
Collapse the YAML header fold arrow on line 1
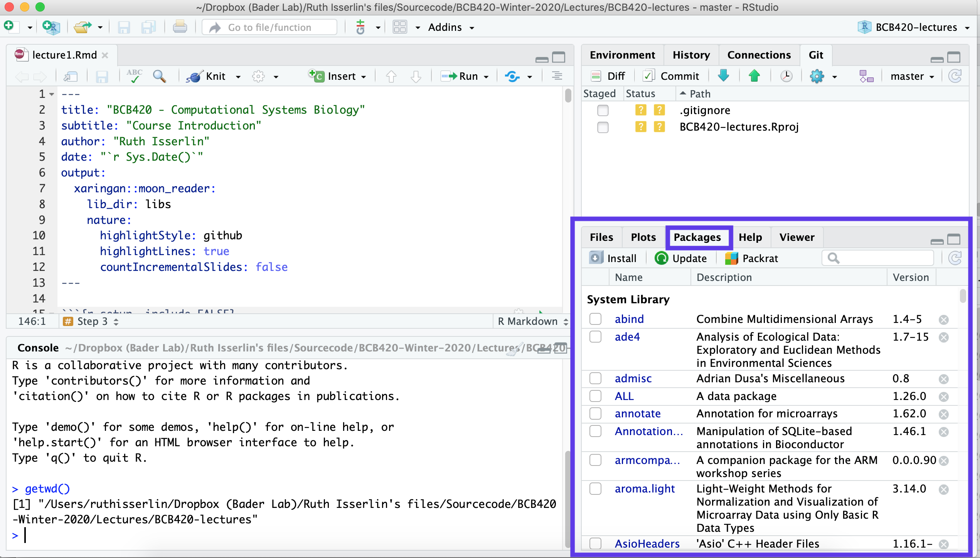click(x=52, y=94)
